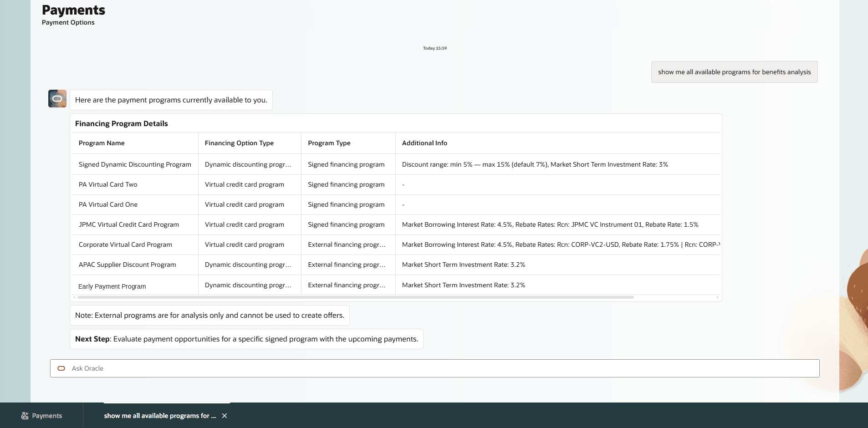The height and width of the screenshot is (428, 868).
Task: Click the Oracle logo icon in the Ask Oracle field
Action: point(61,368)
